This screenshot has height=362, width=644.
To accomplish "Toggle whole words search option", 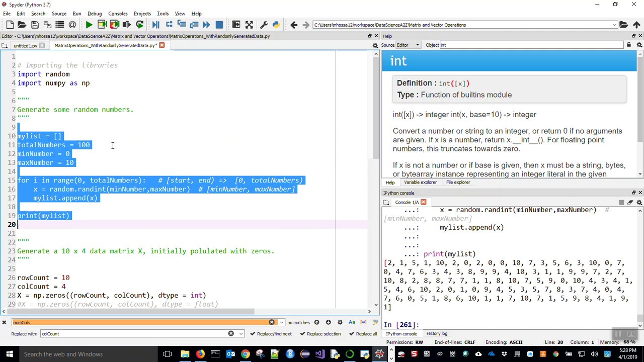I will click(x=363, y=322).
